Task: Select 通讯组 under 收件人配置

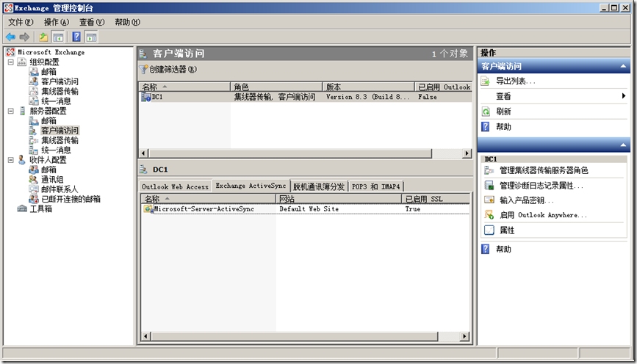Action: coord(52,180)
